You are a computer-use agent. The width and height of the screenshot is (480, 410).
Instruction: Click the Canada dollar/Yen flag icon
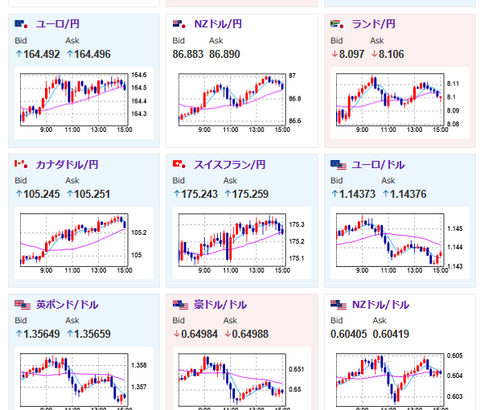(x=21, y=164)
